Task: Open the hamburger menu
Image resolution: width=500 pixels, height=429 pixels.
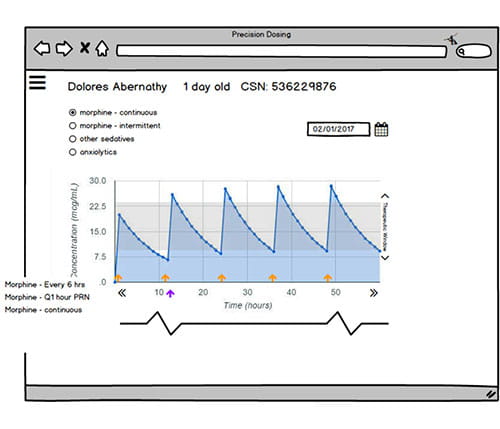Action: (x=37, y=82)
